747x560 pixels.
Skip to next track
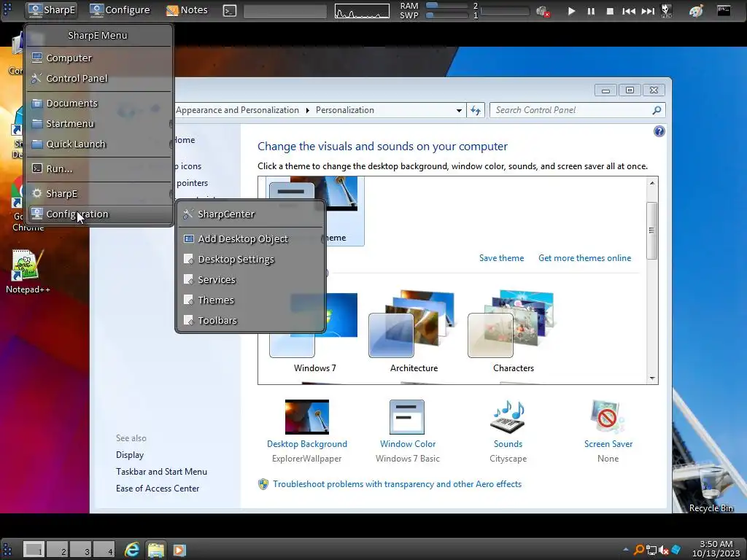(x=648, y=11)
